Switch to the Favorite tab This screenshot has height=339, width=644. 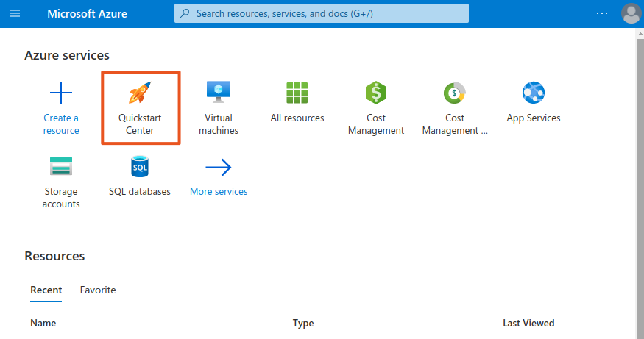(98, 290)
